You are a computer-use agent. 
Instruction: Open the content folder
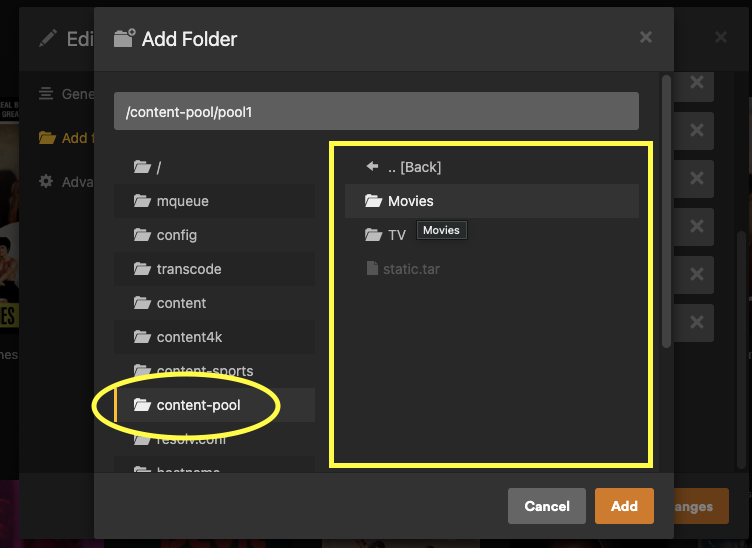[214, 303]
